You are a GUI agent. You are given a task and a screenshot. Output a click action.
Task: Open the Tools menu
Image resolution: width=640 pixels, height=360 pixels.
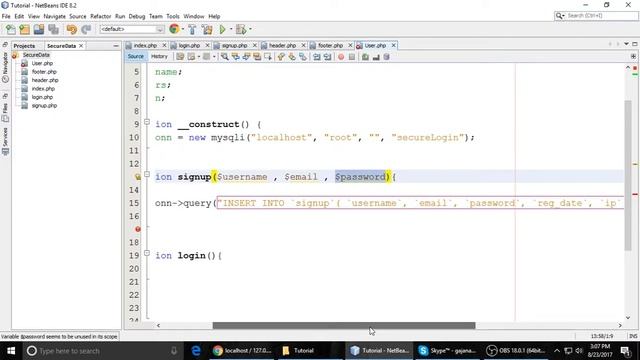pyautogui.click(x=173, y=16)
